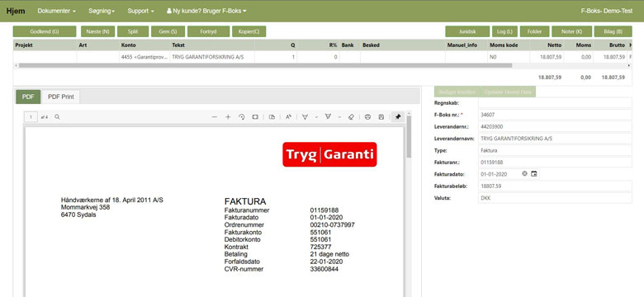Viewport: 644px width, 297px height.
Task: Expand the Dokumenter menu
Action: (x=57, y=11)
